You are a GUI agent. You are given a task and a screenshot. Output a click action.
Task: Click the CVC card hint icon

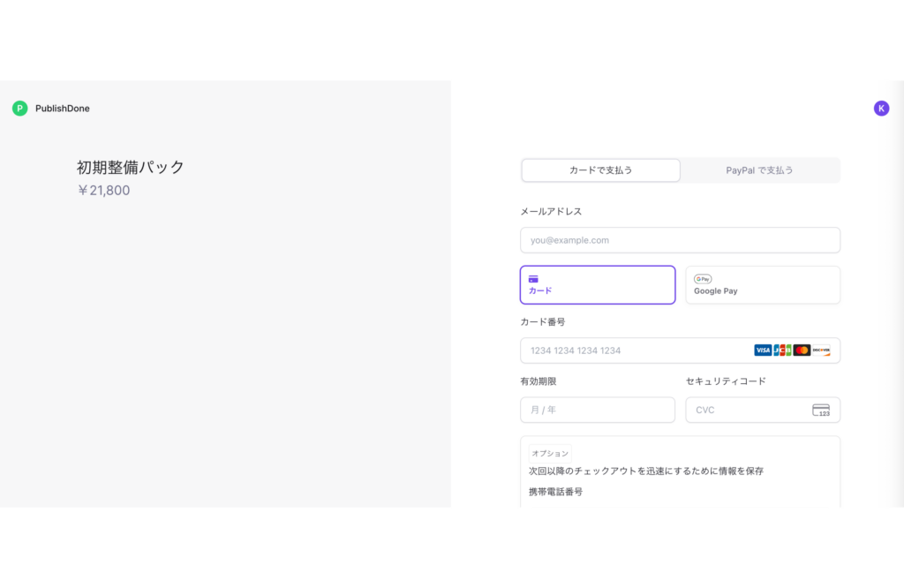pos(821,410)
